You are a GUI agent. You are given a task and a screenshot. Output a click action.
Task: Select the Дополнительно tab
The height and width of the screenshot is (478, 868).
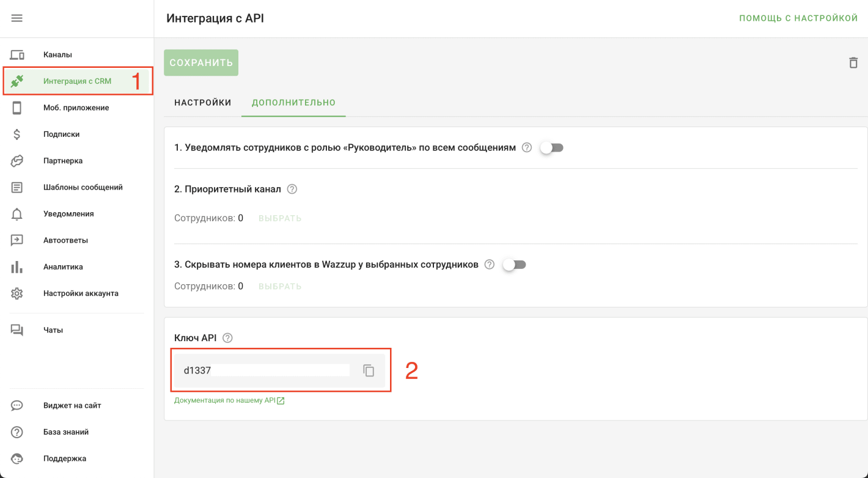tap(294, 103)
